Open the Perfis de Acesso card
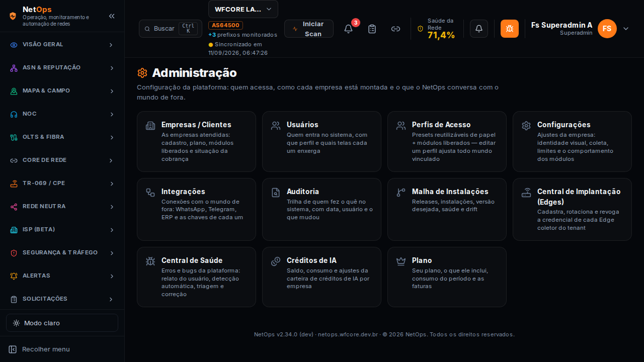 447,142
